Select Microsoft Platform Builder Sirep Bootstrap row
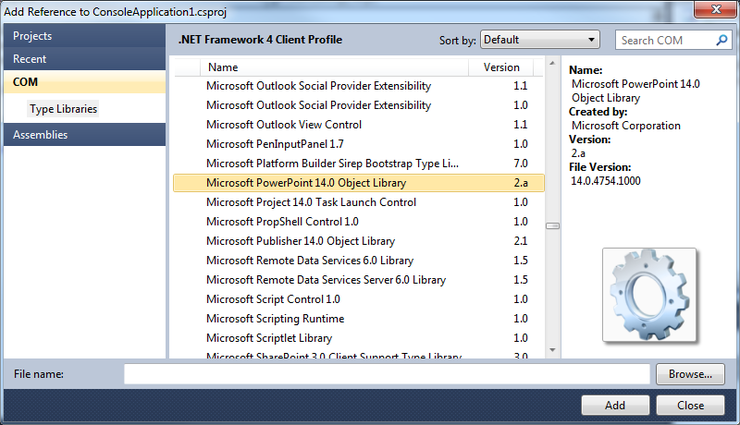Screen dimensions: 740x425 pyautogui.click(x=359, y=163)
